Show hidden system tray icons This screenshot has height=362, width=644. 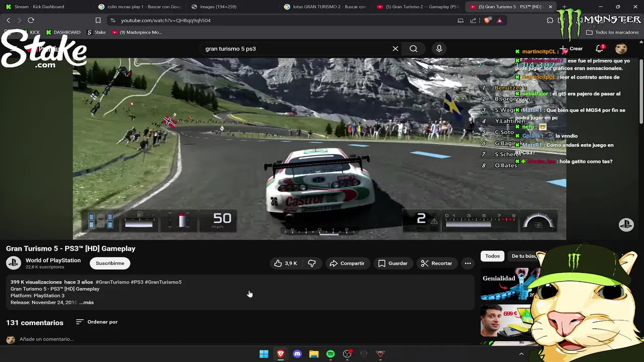[x=521, y=354]
